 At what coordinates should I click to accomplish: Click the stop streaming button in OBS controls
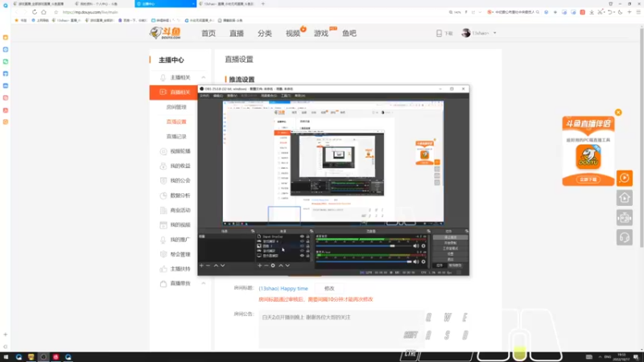tap(450, 237)
